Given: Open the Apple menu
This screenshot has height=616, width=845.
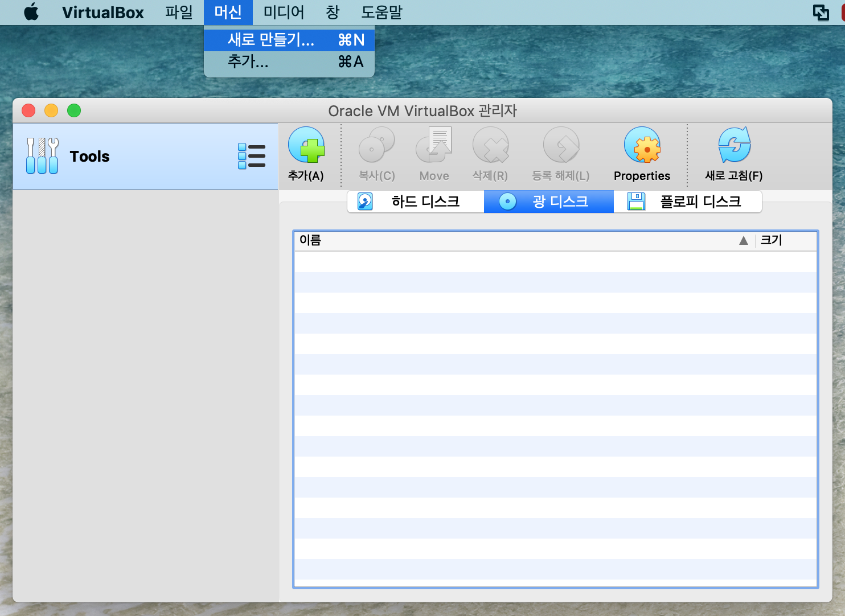Looking at the screenshot, I should click(x=31, y=12).
